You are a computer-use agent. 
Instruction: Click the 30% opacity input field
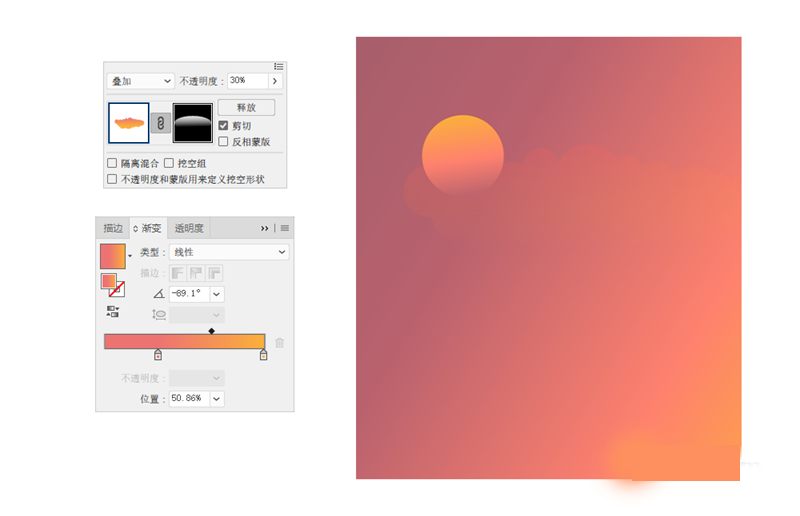tap(247, 81)
